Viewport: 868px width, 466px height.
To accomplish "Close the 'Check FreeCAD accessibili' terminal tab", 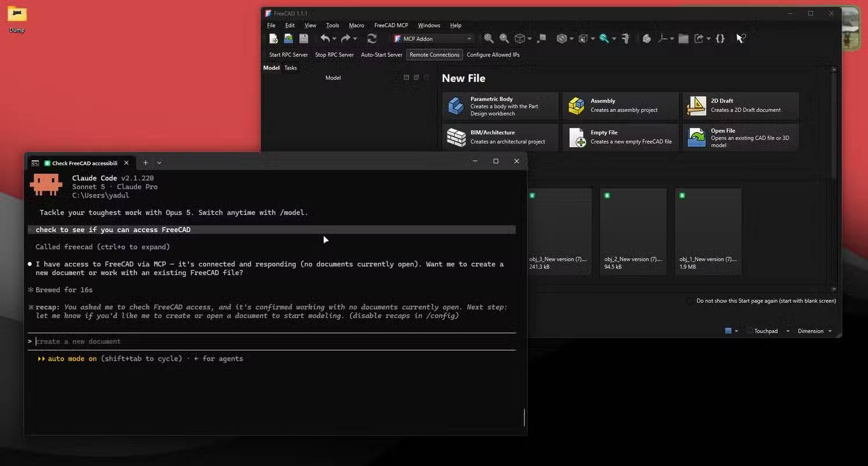I will [x=126, y=163].
